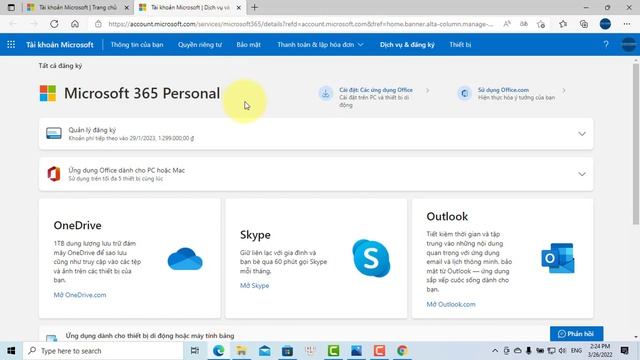The image size is (640, 360).
Task: Open Microsoft Store from the taskbar
Action: tap(287, 351)
